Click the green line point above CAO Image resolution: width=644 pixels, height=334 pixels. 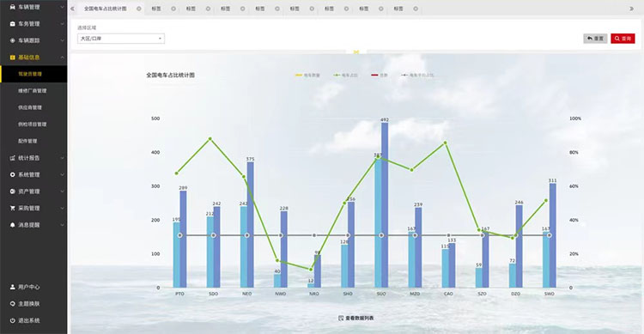[445, 143]
